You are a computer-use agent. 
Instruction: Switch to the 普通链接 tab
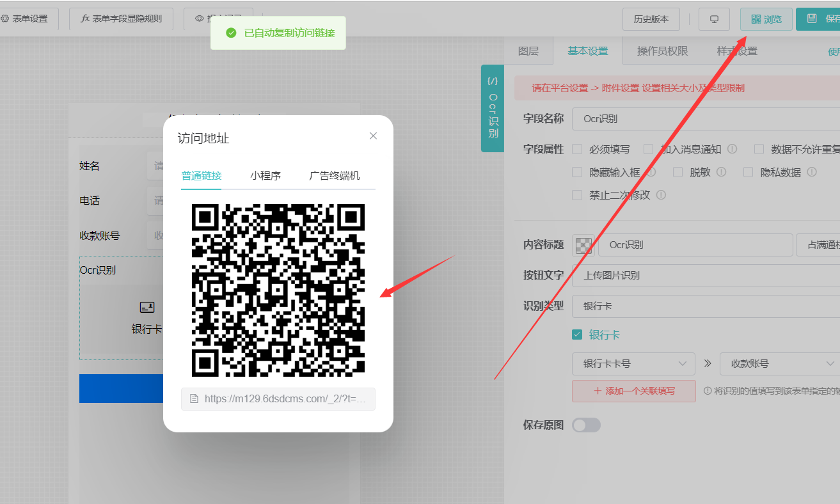(202, 176)
